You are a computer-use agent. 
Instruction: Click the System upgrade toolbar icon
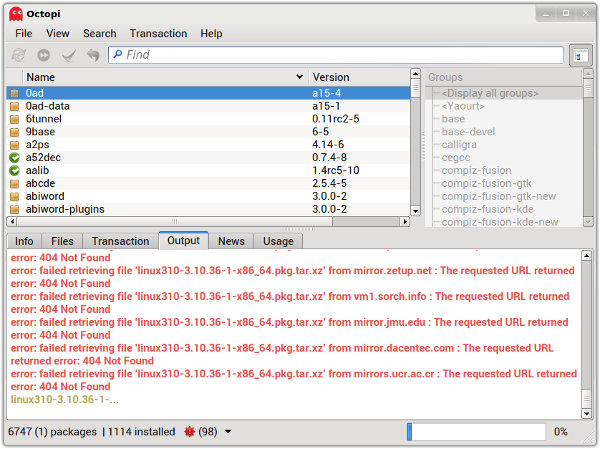point(44,55)
